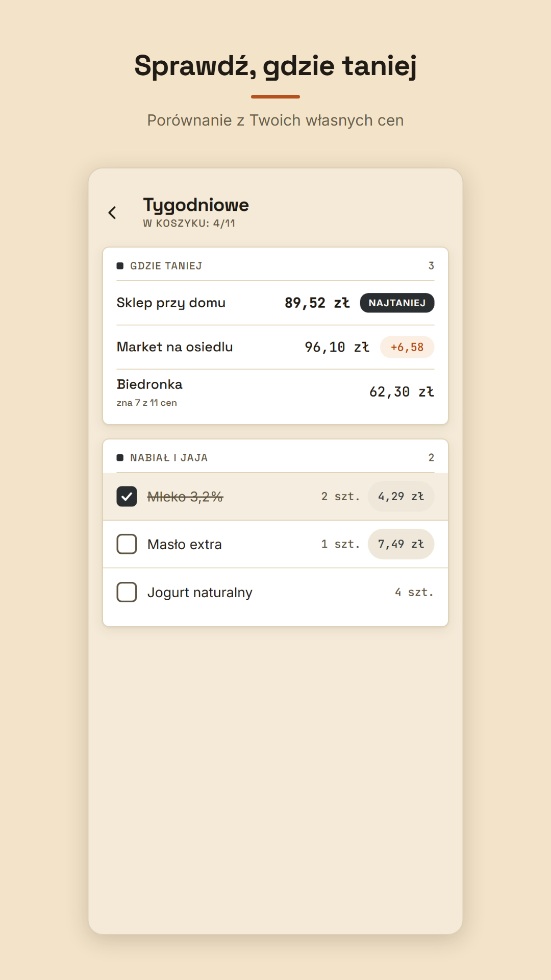Check the Masło extra checkbox

click(127, 544)
